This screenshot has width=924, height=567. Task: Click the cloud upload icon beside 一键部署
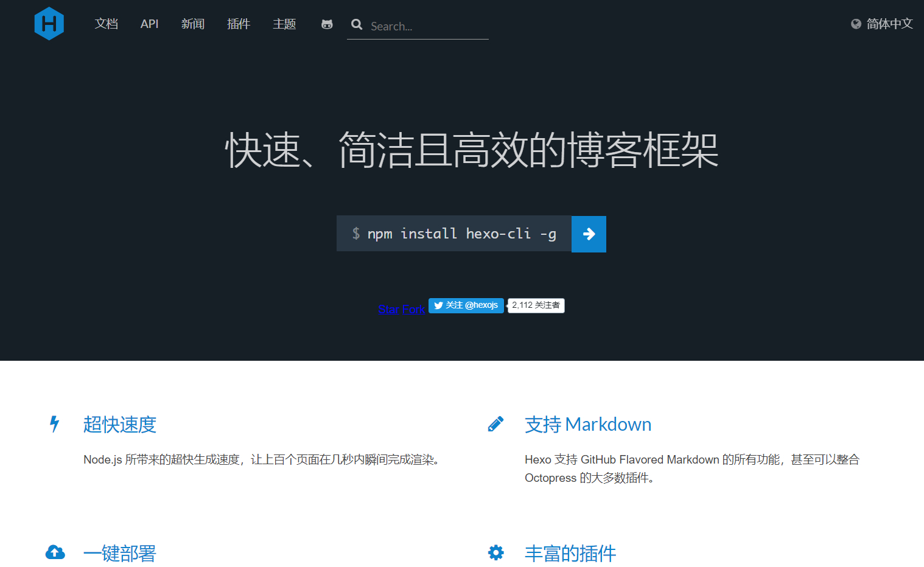[55, 552]
